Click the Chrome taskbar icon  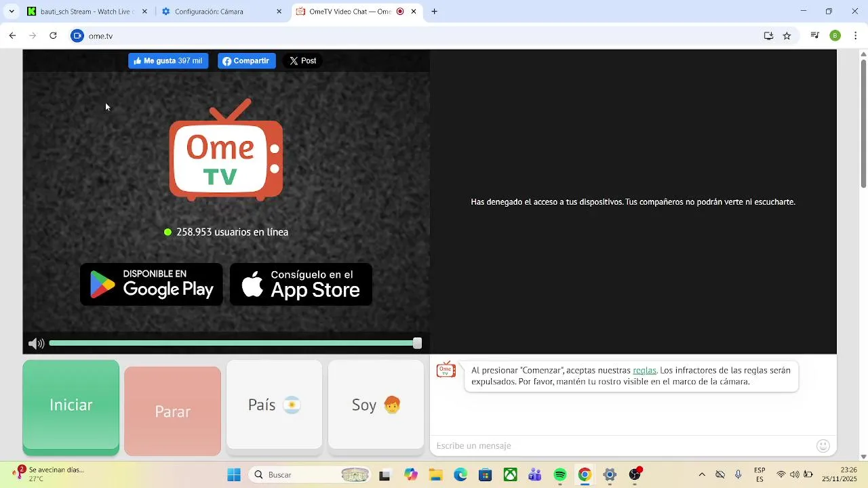(585, 475)
